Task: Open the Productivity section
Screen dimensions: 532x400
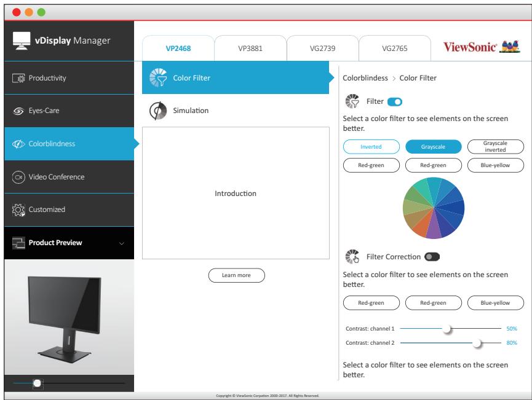Action: point(69,78)
